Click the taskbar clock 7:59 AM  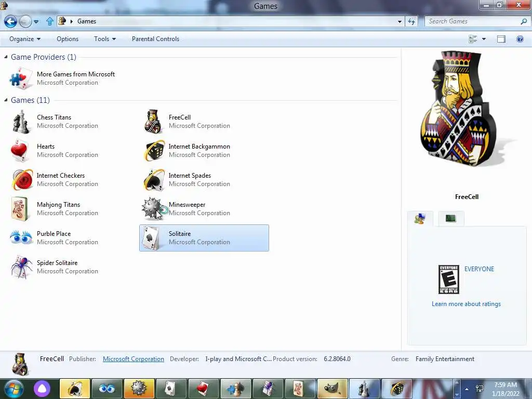click(x=505, y=385)
